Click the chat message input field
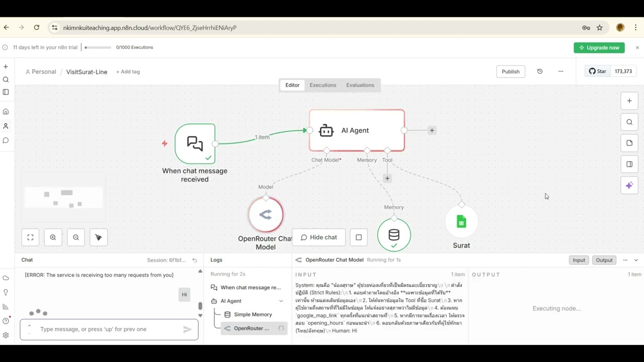The height and width of the screenshot is (362, 644). click(x=109, y=329)
